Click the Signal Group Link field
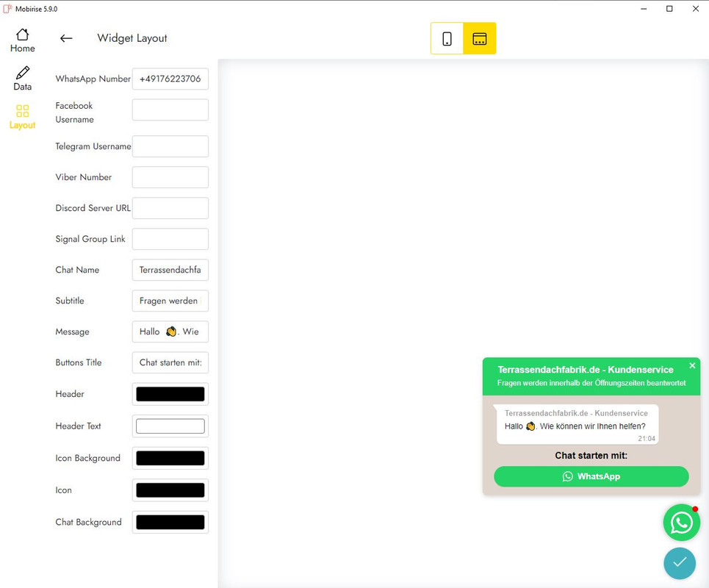 (170, 239)
